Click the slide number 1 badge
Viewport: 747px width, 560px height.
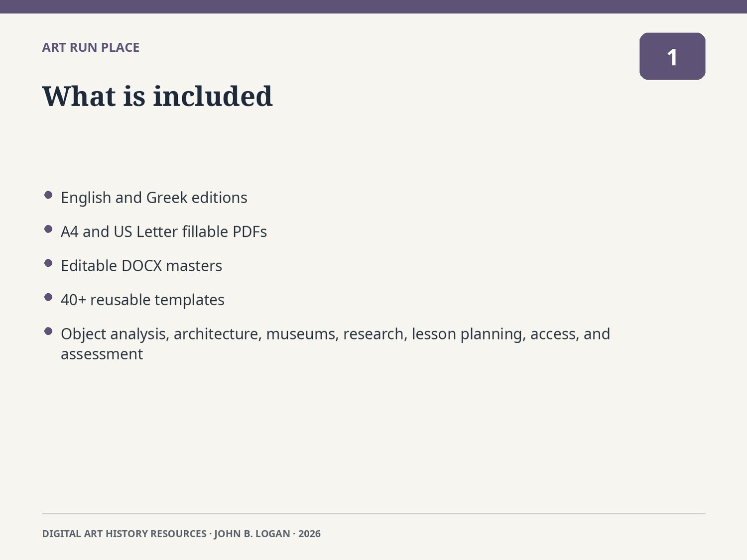[672, 56]
